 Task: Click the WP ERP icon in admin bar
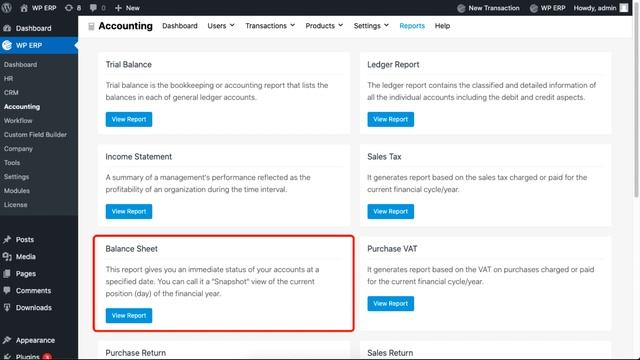533,8
